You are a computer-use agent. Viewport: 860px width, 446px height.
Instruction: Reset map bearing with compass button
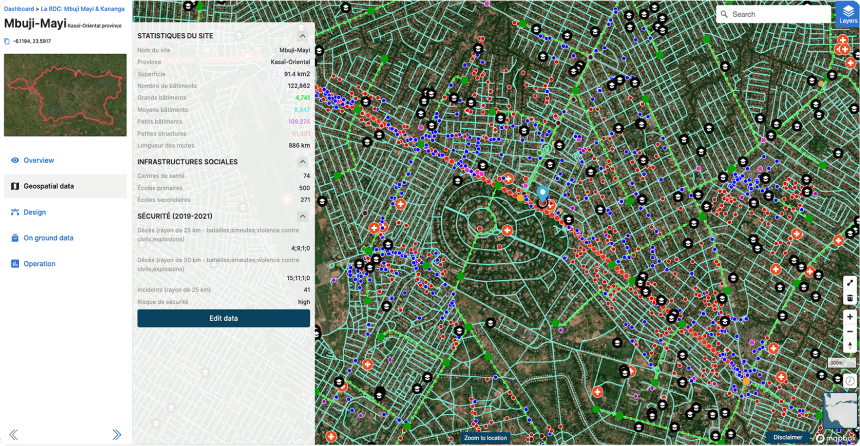(x=850, y=346)
